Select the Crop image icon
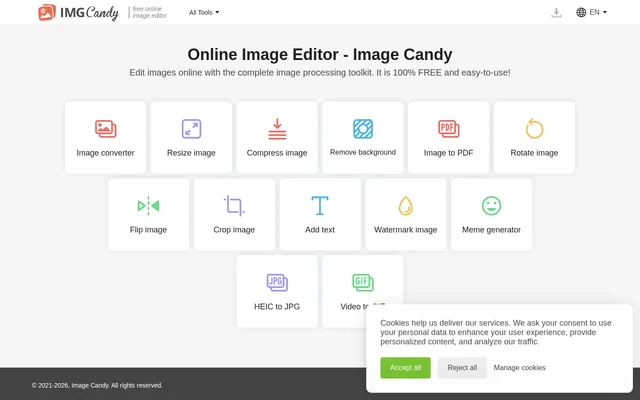The width and height of the screenshot is (640, 400). tap(234, 205)
